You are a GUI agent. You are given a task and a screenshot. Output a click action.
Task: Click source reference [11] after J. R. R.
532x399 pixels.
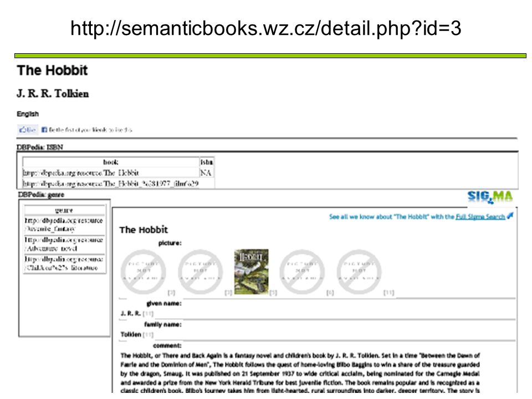[148, 314]
